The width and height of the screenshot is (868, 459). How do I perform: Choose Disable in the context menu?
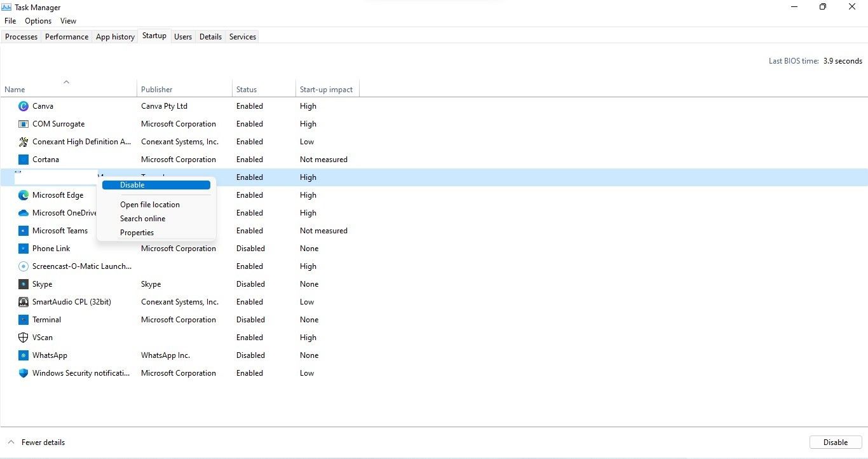click(156, 185)
